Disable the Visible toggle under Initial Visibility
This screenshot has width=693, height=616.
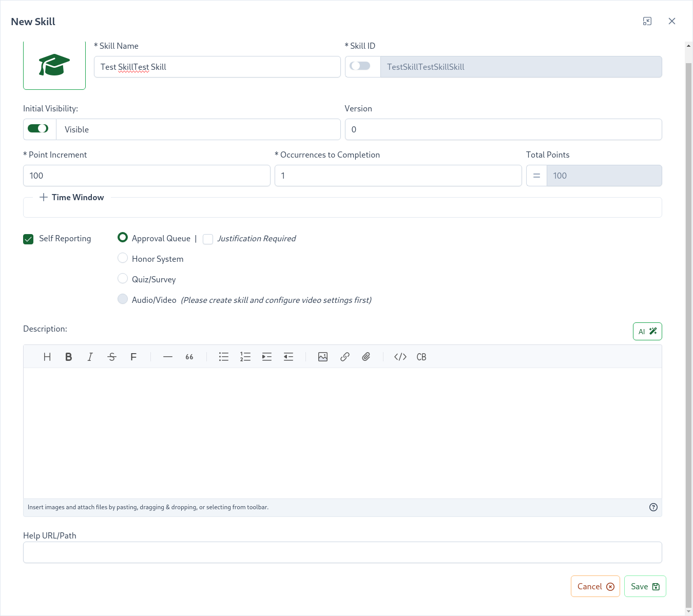pyautogui.click(x=39, y=128)
